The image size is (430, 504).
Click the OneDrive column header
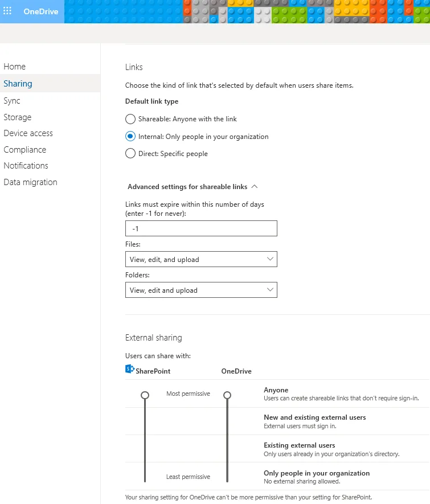click(x=236, y=371)
